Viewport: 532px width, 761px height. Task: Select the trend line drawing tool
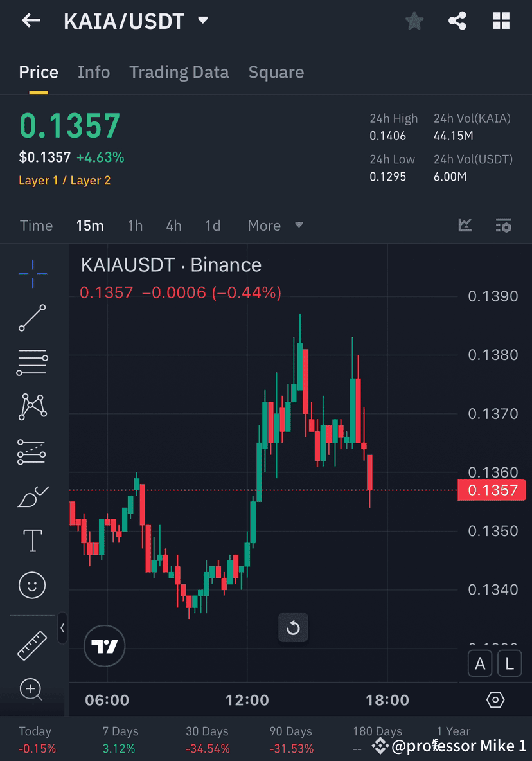32,318
